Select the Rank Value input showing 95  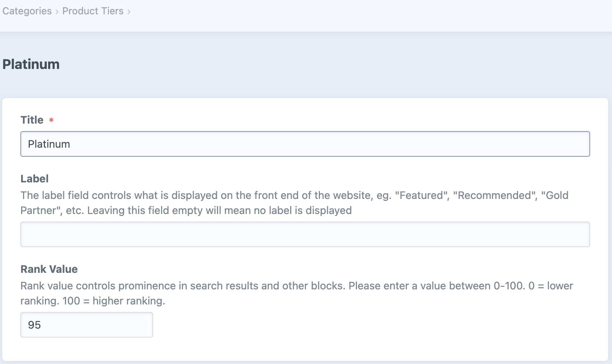click(x=86, y=325)
